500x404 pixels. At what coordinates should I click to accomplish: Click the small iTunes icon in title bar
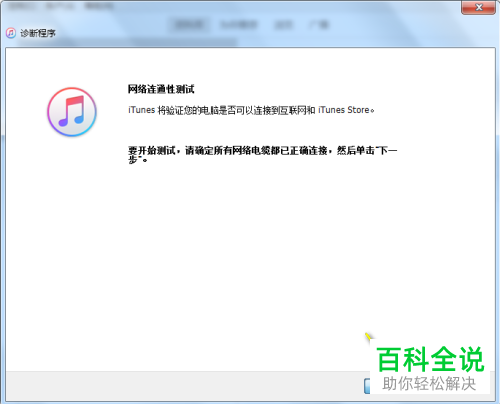(11, 33)
